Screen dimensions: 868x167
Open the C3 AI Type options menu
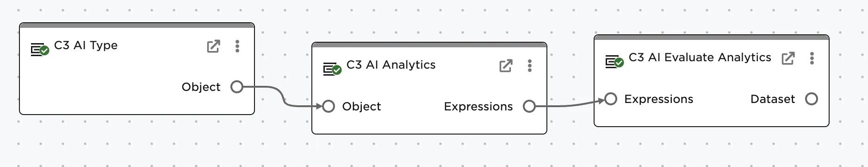pos(237,46)
